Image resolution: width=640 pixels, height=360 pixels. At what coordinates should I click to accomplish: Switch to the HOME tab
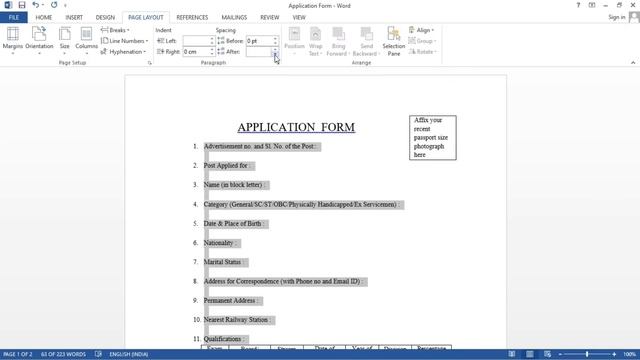[44, 18]
